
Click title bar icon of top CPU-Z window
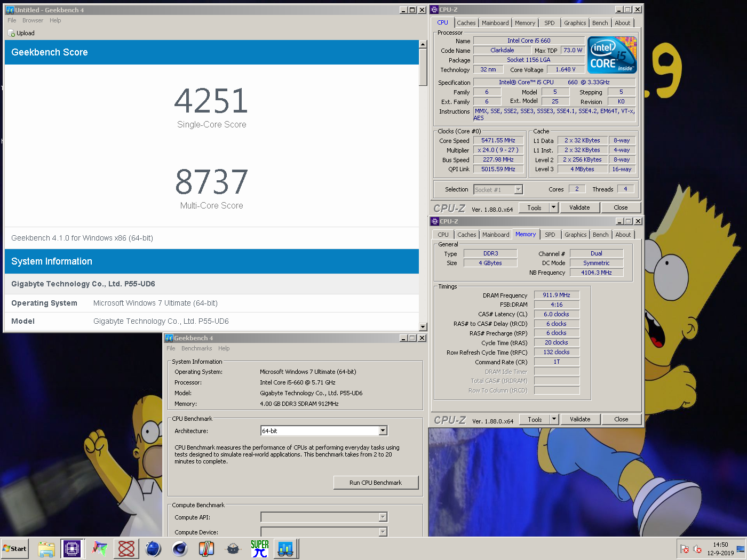point(434,10)
